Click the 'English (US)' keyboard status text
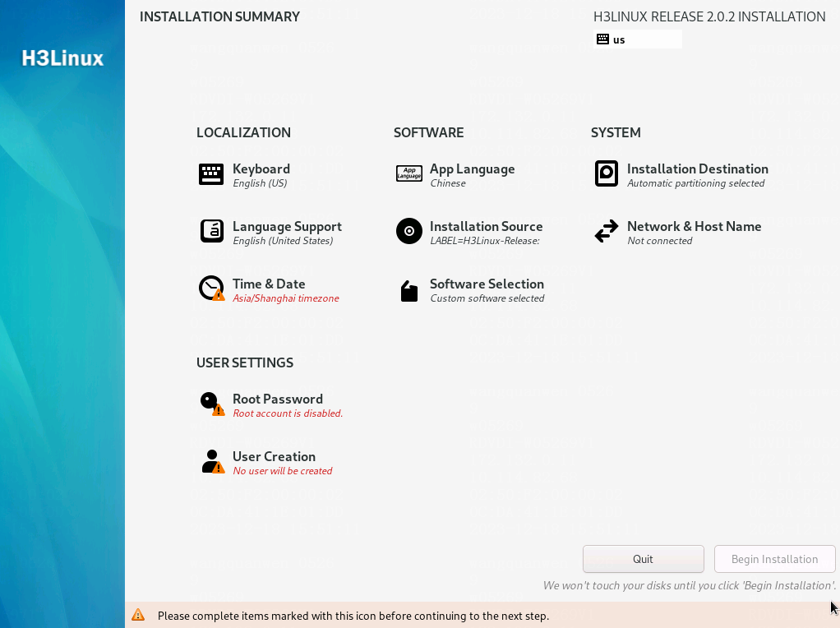Screen dimensions: 840x628 (x=260, y=183)
